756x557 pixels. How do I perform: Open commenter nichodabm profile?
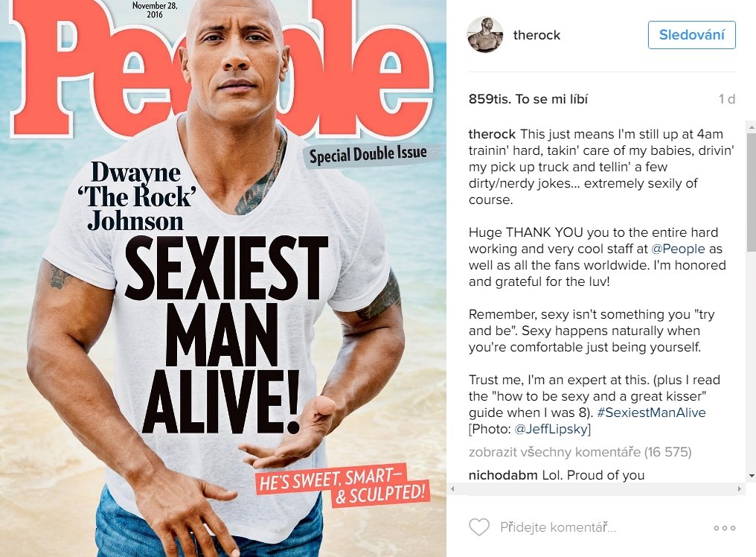point(503,475)
